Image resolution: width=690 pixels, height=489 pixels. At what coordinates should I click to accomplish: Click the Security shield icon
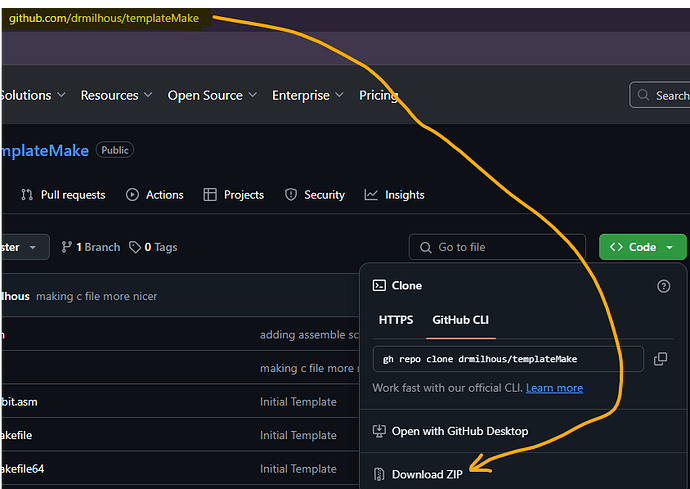point(290,195)
